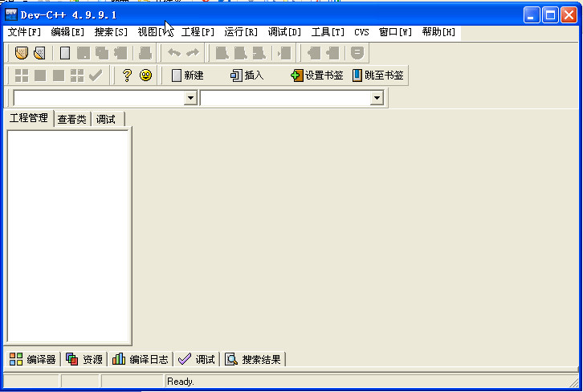Image resolution: width=583 pixels, height=392 pixels.
Task: Click the greyed-out Find icon
Action: [222, 53]
